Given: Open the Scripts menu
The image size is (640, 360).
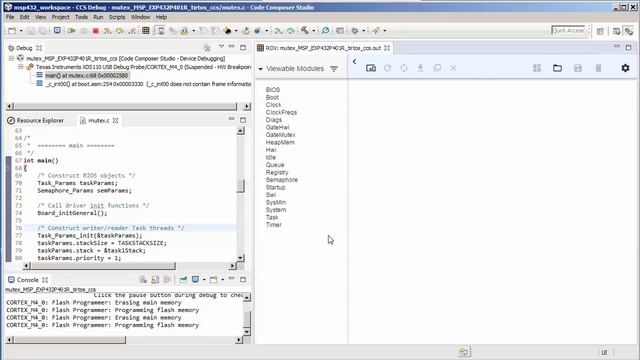Looking at the screenshot, I should pos(117,17).
